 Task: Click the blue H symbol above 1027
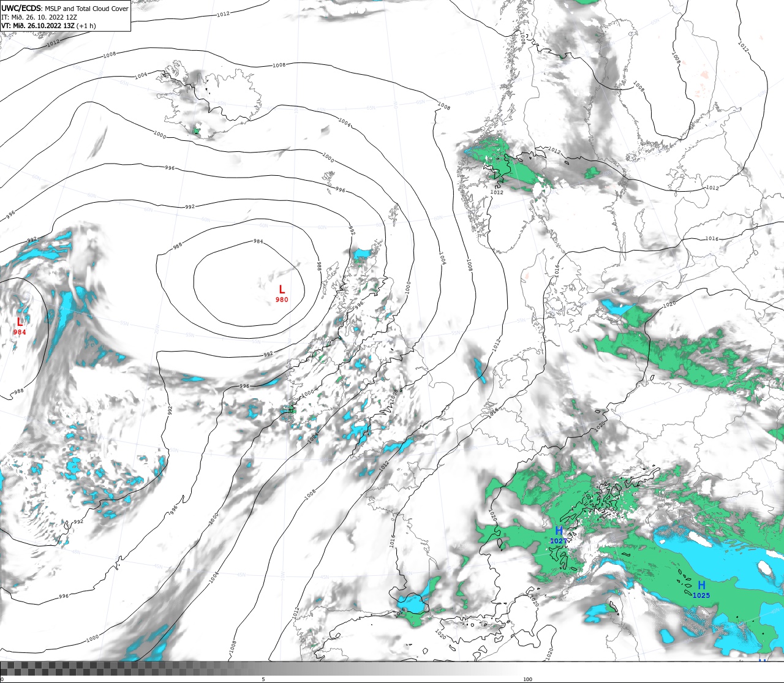coord(559,531)
